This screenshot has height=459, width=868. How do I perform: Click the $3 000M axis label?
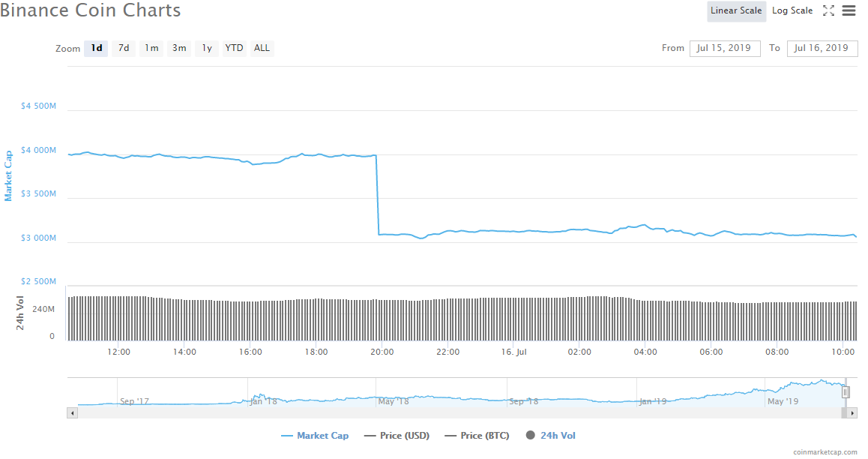click(38, 238)
